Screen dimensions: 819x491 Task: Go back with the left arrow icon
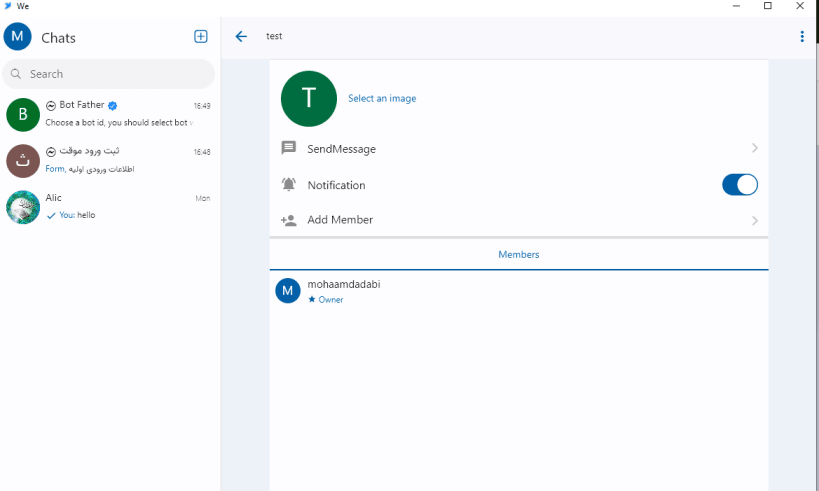241,36
